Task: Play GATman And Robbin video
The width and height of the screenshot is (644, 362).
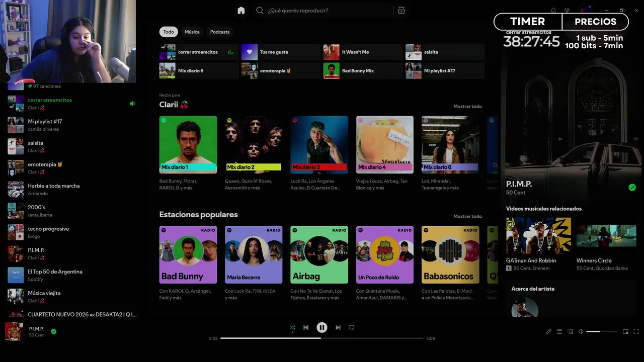Action: [538, 235]
